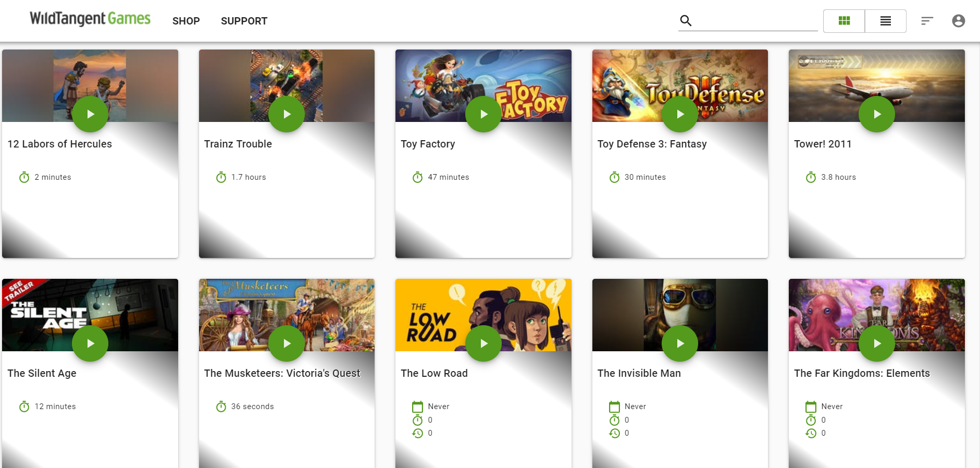Click calendar icon on The Low Road card
The width and height of the screenshot is (980, 468).
coord(417,407)
